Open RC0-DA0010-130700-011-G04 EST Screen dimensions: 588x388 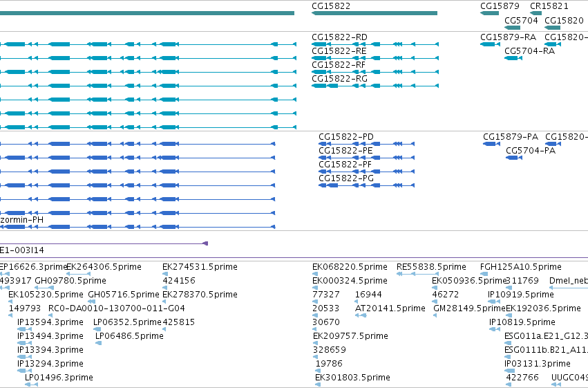[x=117, y=308]
